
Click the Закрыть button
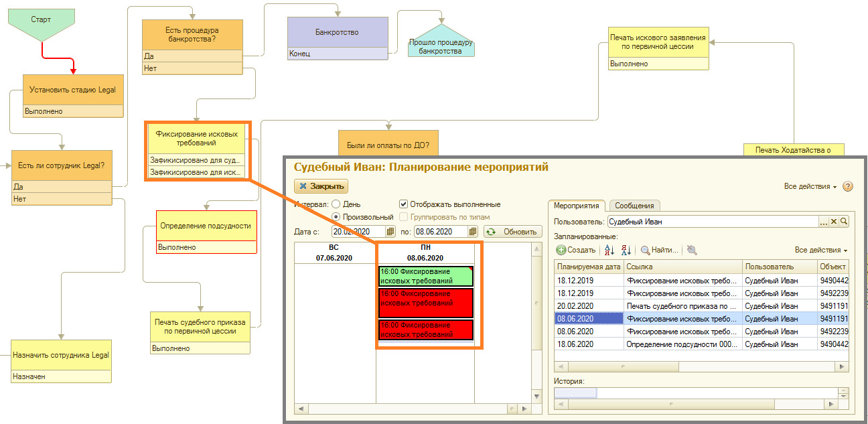click(x=321, y=186)
